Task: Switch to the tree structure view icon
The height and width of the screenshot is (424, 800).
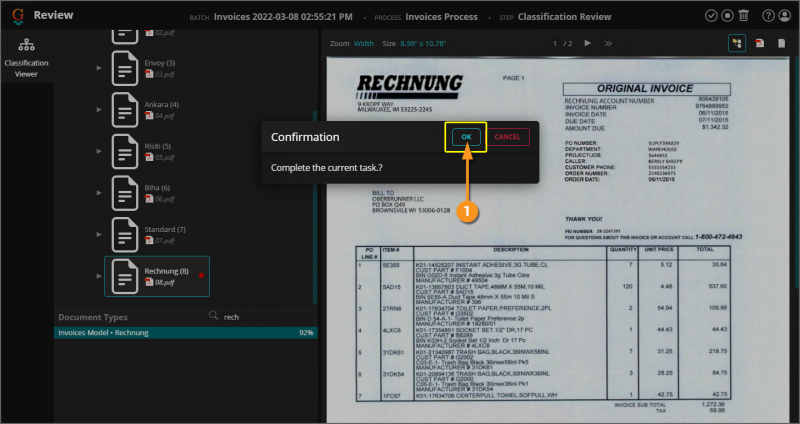Action: [x=737, y=43]
